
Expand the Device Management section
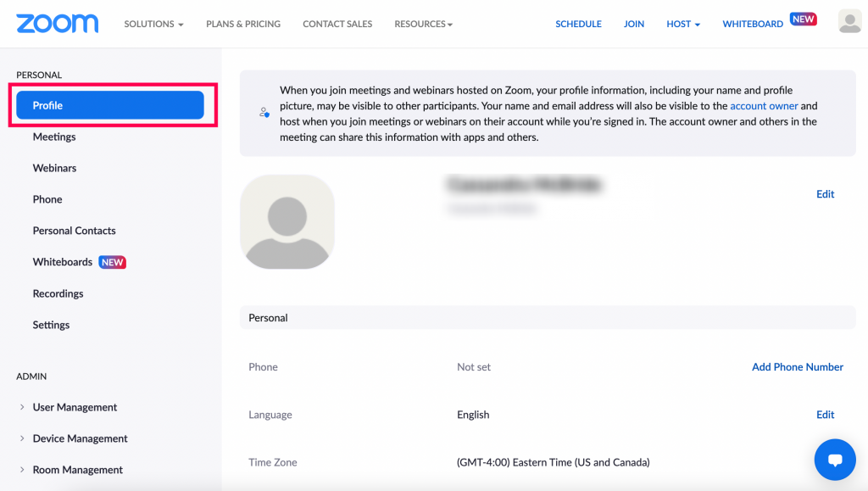[79, 438]
